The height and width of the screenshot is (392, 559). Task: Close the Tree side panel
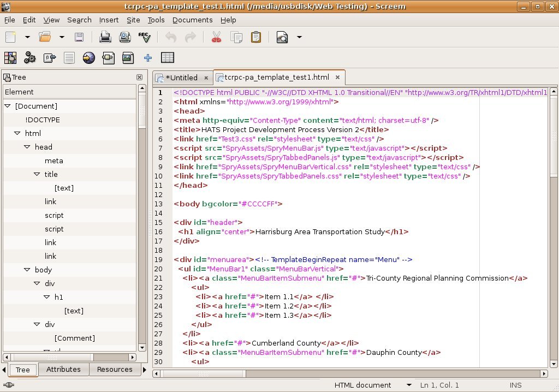point(139,78)
